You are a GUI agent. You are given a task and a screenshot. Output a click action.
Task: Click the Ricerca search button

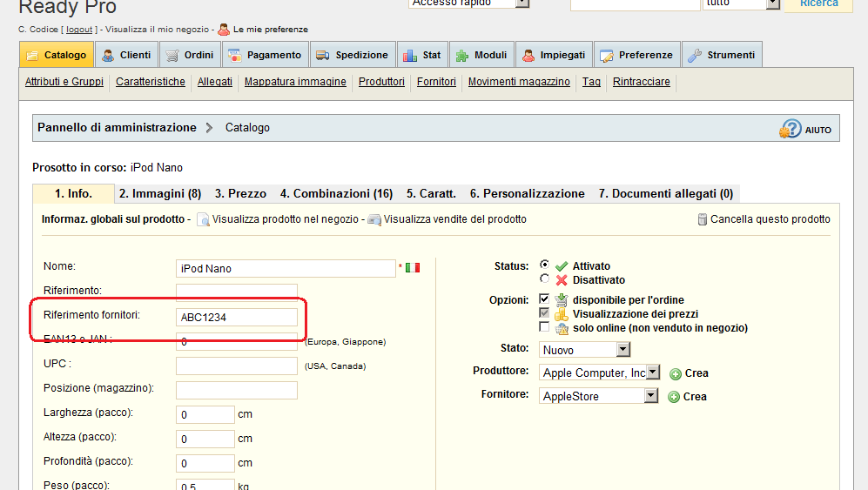pyautogui.click(x=818, y=4)
